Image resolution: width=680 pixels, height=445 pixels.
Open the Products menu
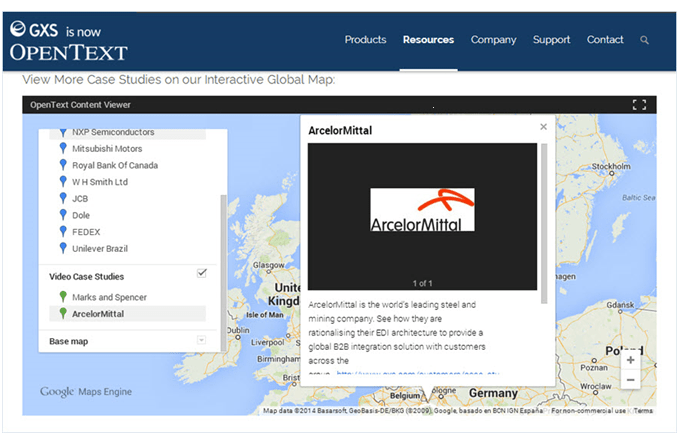click(365, 40)
